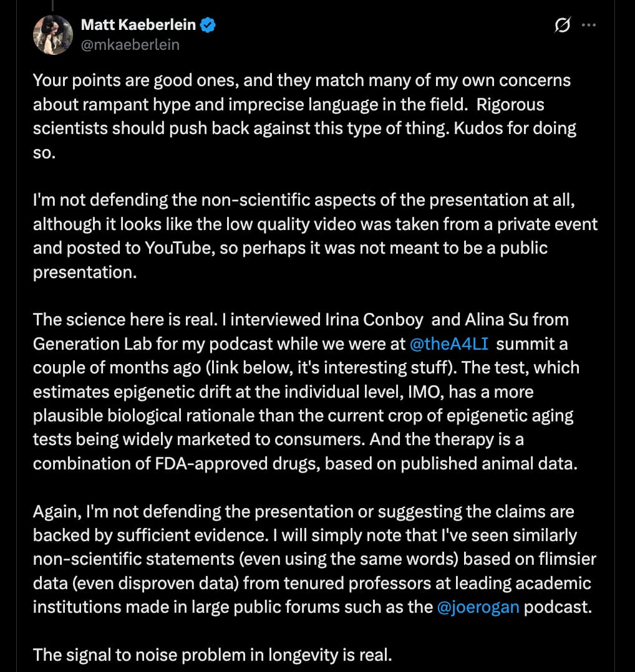
Task: Open the @mkaeberlein handle link
Action: (130, 45)
